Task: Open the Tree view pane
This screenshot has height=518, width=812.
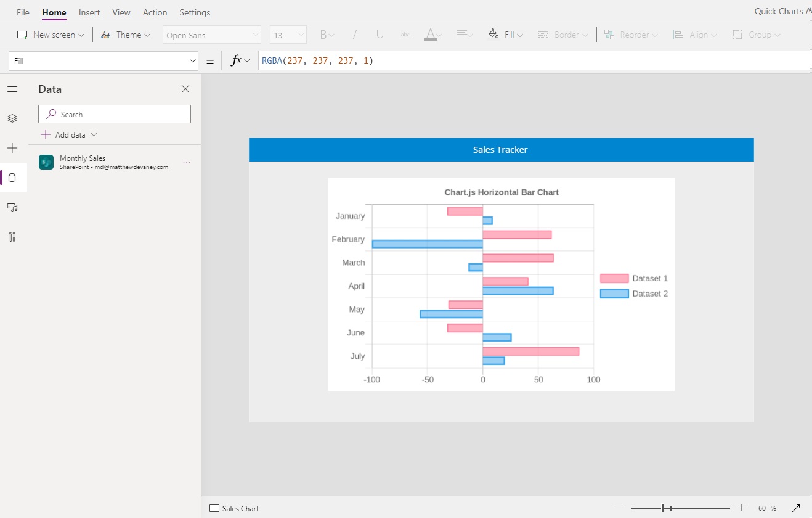Action: click(12, 118)
